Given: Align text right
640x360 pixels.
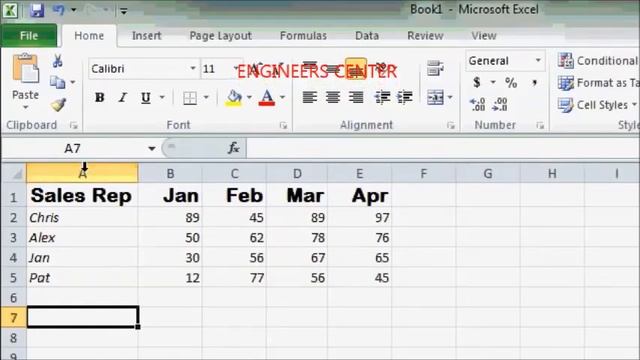Looking at the screenshot, I should tap(356, 98).
